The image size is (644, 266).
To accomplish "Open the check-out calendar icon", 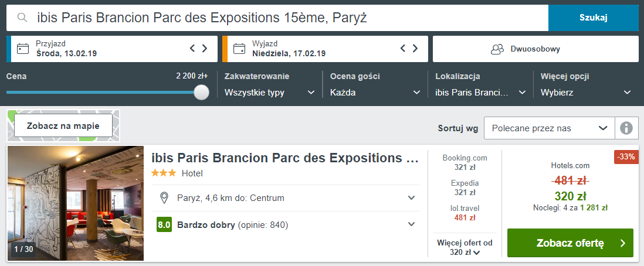I will [x=239, y=49].
